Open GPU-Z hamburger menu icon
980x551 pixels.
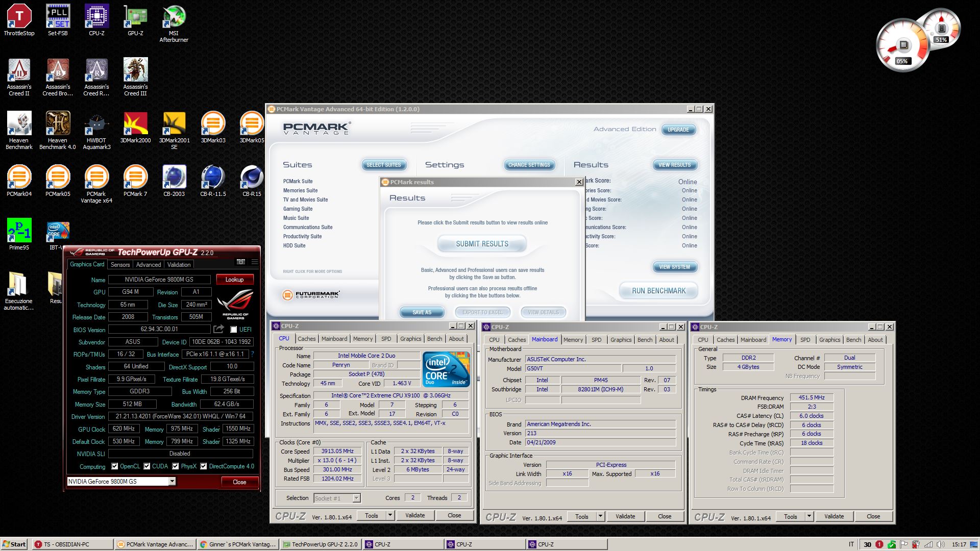pyautogui.click(x=254, y=262)
